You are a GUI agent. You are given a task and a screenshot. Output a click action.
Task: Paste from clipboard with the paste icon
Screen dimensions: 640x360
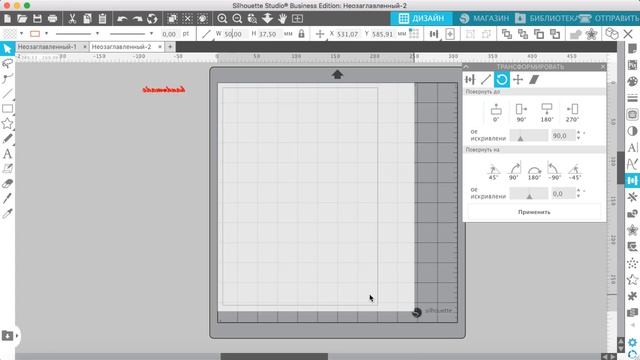point(102,18)
